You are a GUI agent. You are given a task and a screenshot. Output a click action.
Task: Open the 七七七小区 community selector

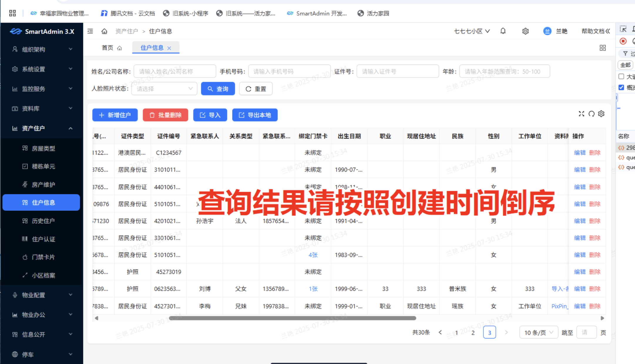[472, 31]
